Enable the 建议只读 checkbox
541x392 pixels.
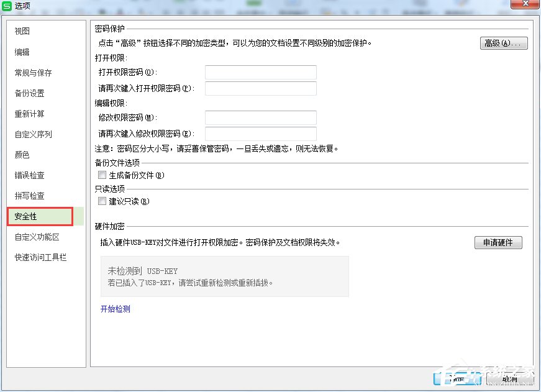[x=102, y=201]
